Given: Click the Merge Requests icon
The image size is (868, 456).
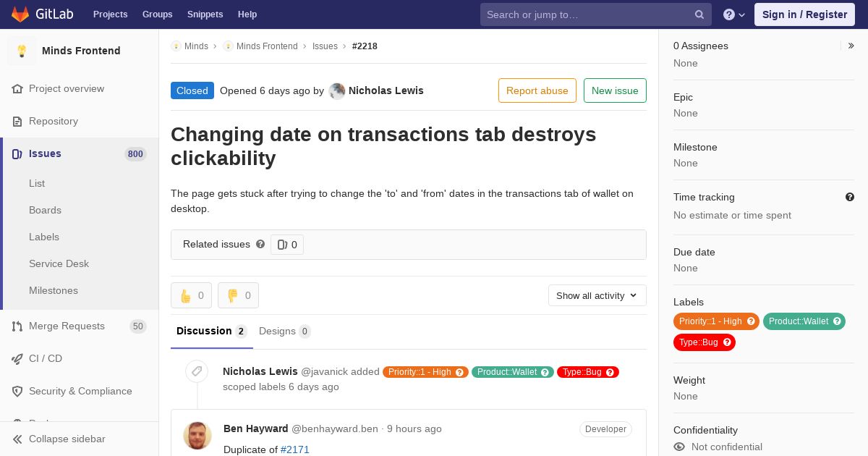Looking at the screenshot, I should click(x=17, y=326).
